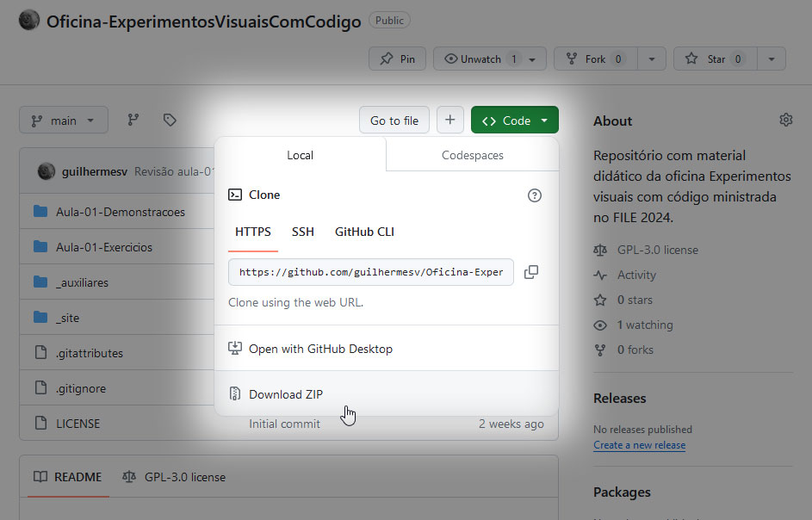Switch to the Codespaces tab
Image resolution: width=812 pixels, height=520 pixels.
click(472, 155)
